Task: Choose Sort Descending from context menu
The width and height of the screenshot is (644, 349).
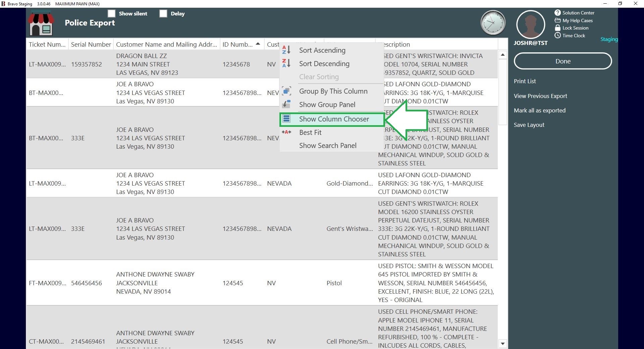Action: coord(324,64)
